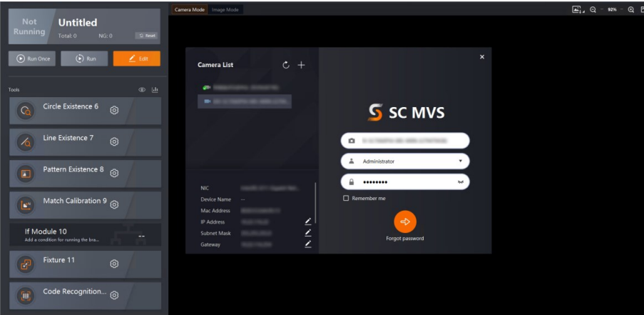Open the image source dropdown in top bar
The width and height of the screenshot is (644, 315).
click(x=578, y=9)
